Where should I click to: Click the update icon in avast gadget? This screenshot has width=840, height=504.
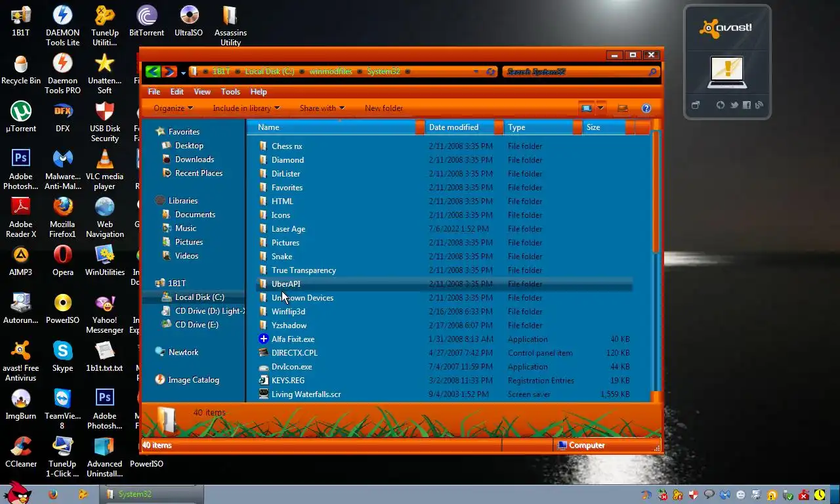tap(720, 105)
